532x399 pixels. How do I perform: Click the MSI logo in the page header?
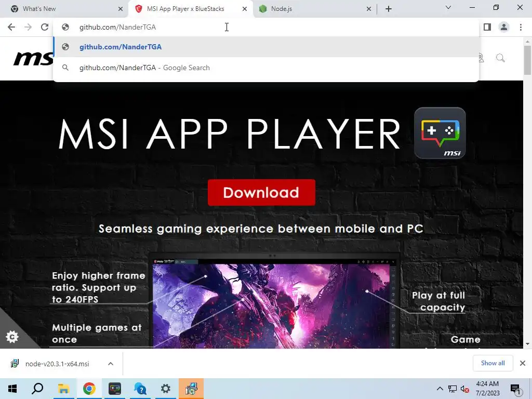pos(33,59)
